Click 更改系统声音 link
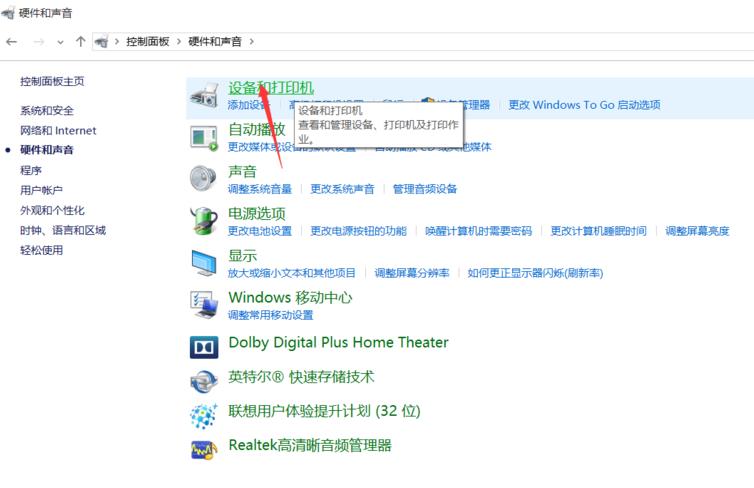The height and width of the screenshot is (488, 754). pos(342,189)
